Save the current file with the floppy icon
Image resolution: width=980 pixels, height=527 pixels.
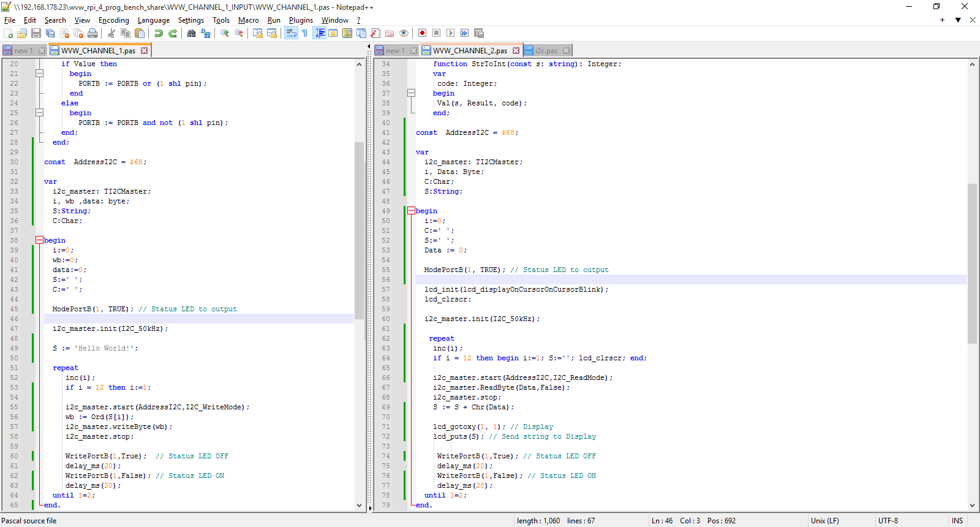click(37, 33)
